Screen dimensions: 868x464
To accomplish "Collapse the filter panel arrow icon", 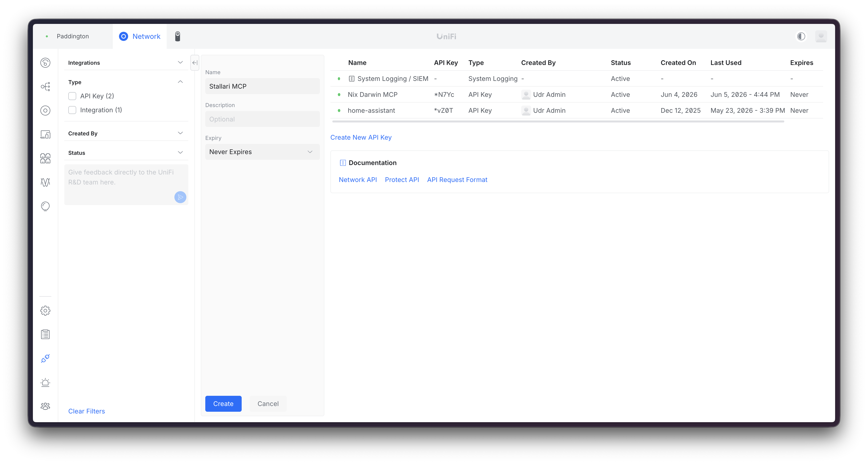I will point(195,63).
